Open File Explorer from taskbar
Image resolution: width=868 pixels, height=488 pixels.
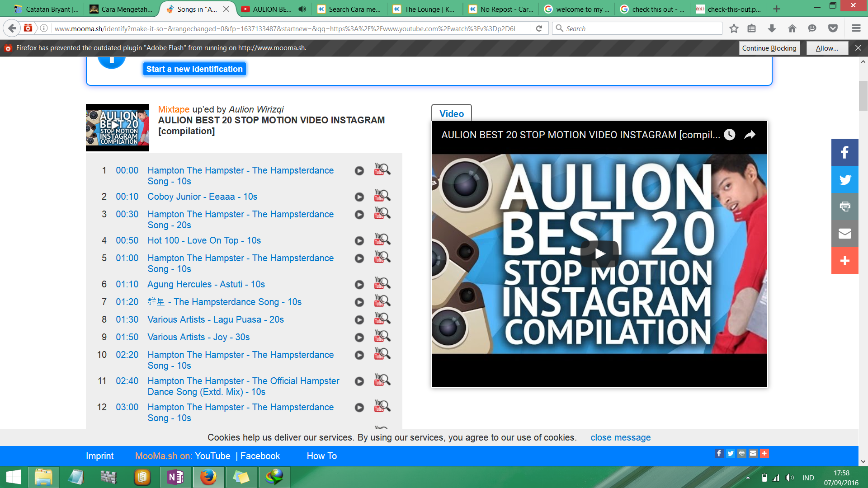tap(43, 477)
